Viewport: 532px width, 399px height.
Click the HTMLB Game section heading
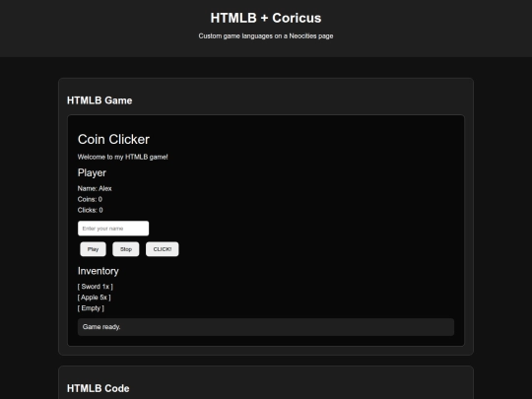coord(100,100)
